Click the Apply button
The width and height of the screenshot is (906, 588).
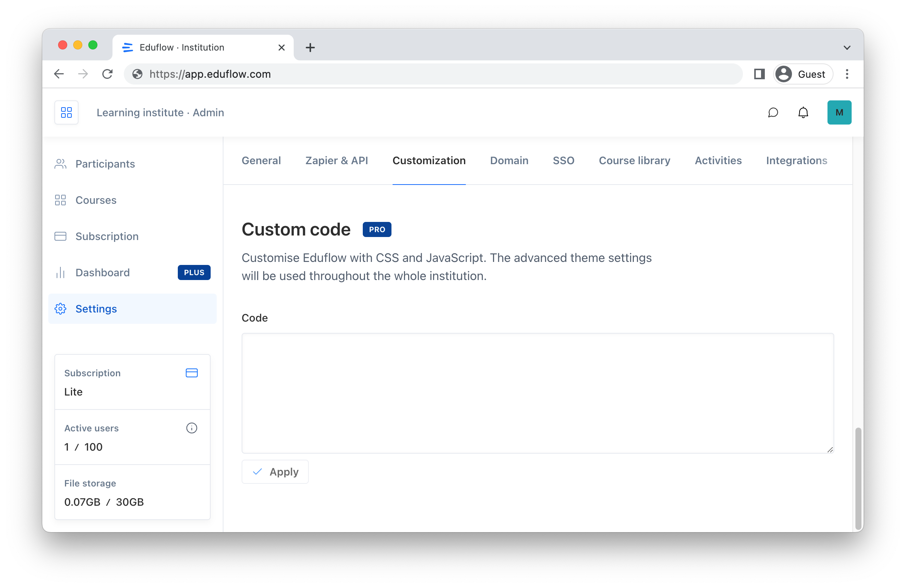click(275, 472)
